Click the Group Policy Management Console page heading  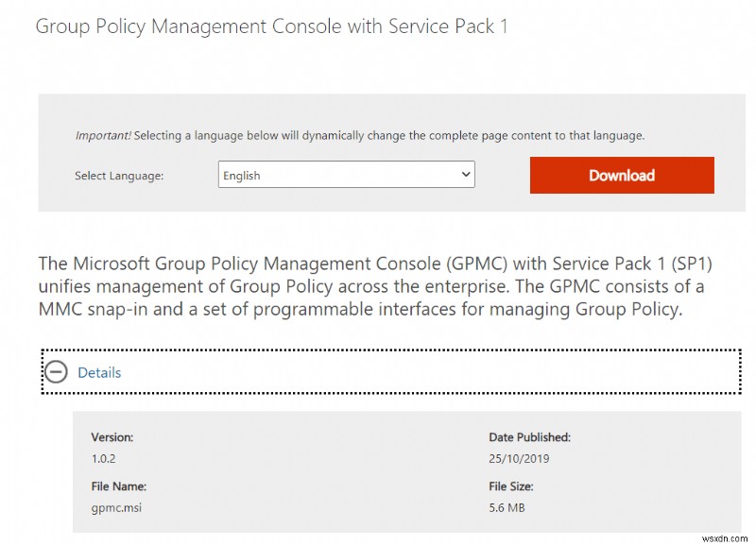[x=271, y=26]
